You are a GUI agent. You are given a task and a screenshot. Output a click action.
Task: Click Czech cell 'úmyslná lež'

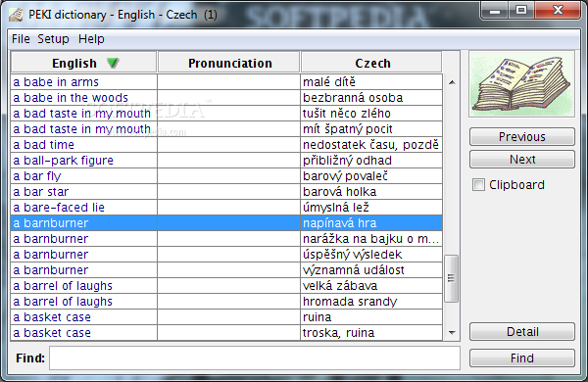(371, 208)
